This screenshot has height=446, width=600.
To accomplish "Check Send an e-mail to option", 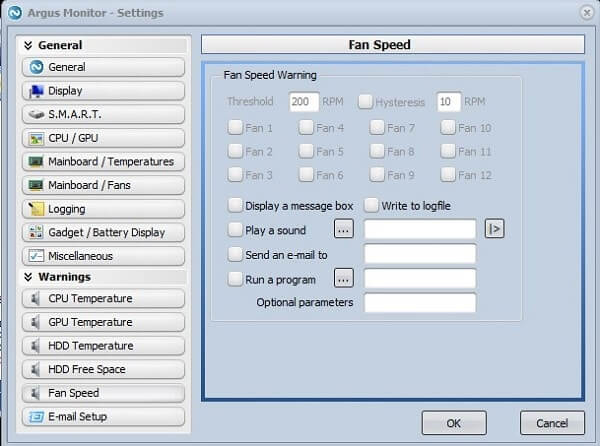I will pos(235,254).
